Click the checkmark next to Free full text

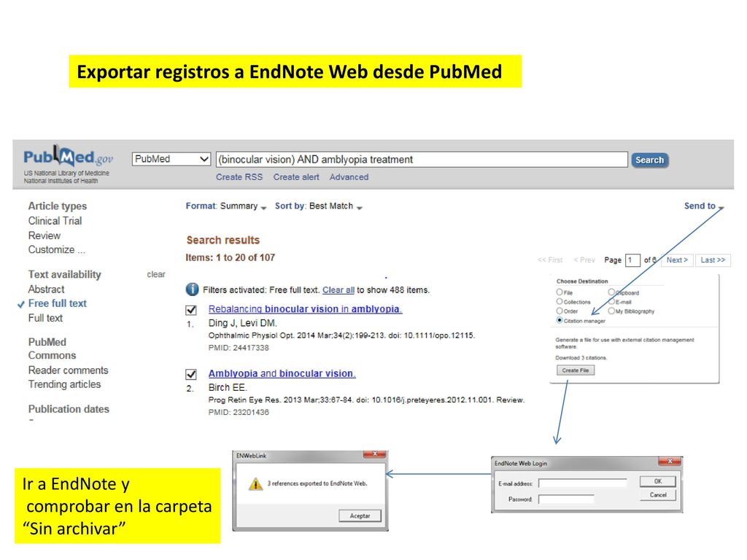pos(20,304)
